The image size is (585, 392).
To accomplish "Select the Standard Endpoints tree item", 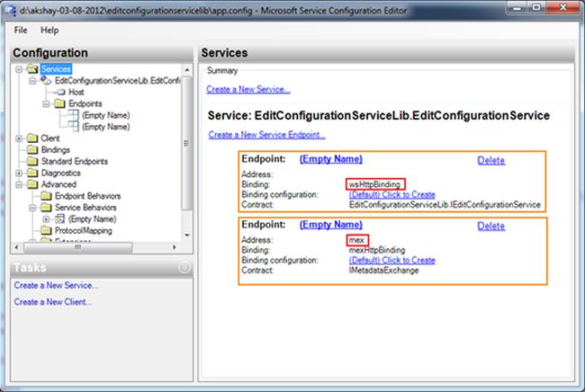I will point(75,161).
